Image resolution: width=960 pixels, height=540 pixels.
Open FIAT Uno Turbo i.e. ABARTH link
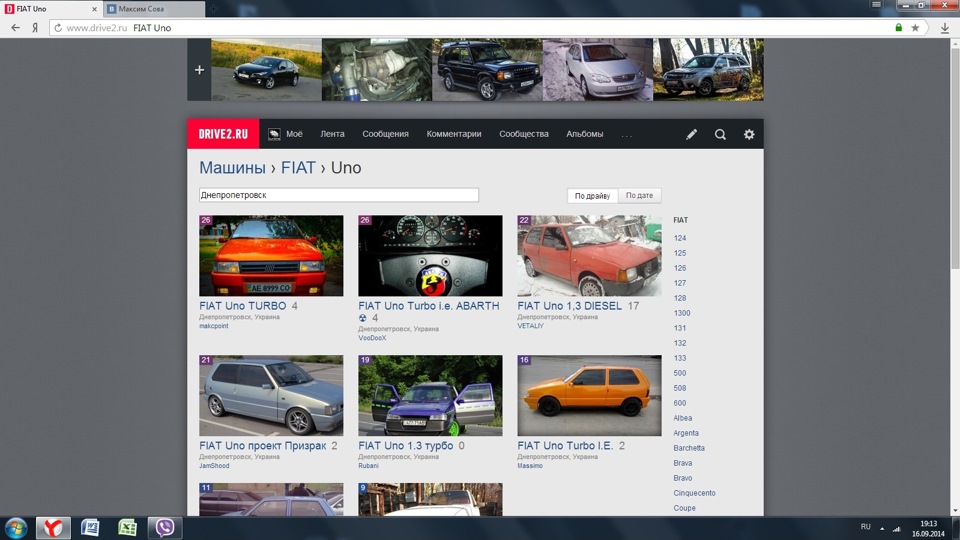(x=429, y=306)
